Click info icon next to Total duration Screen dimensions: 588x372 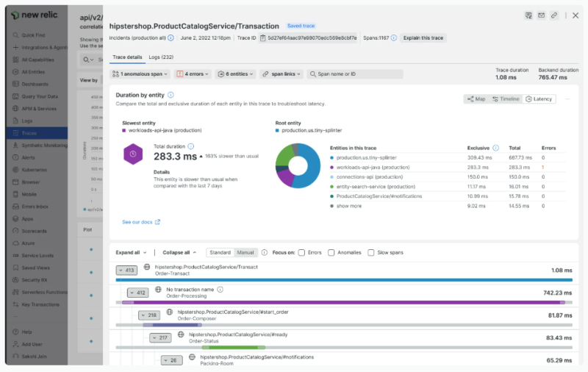click(x=190, y=146)
